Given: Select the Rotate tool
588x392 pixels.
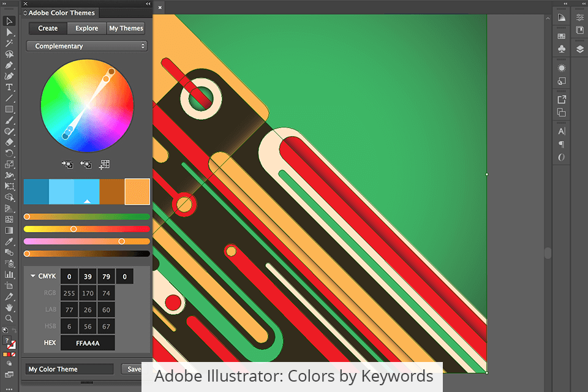Looking at the screenshot, I should pyautogui.click(x=9, y=153).
